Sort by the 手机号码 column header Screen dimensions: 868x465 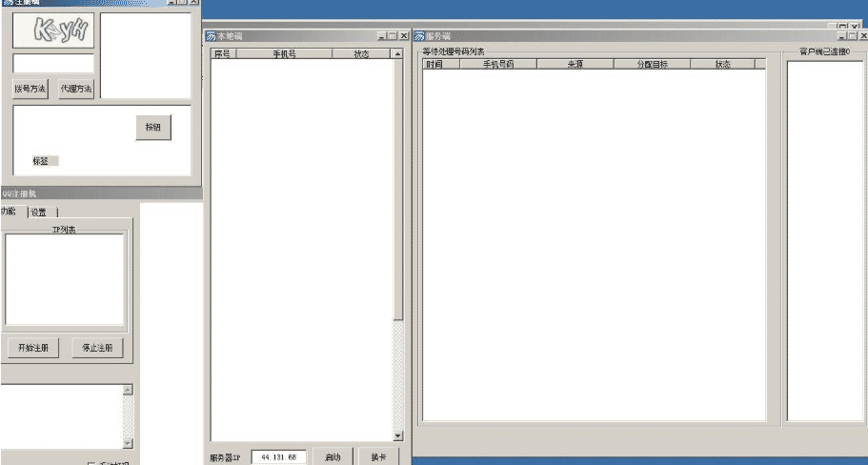click(497, 64)
